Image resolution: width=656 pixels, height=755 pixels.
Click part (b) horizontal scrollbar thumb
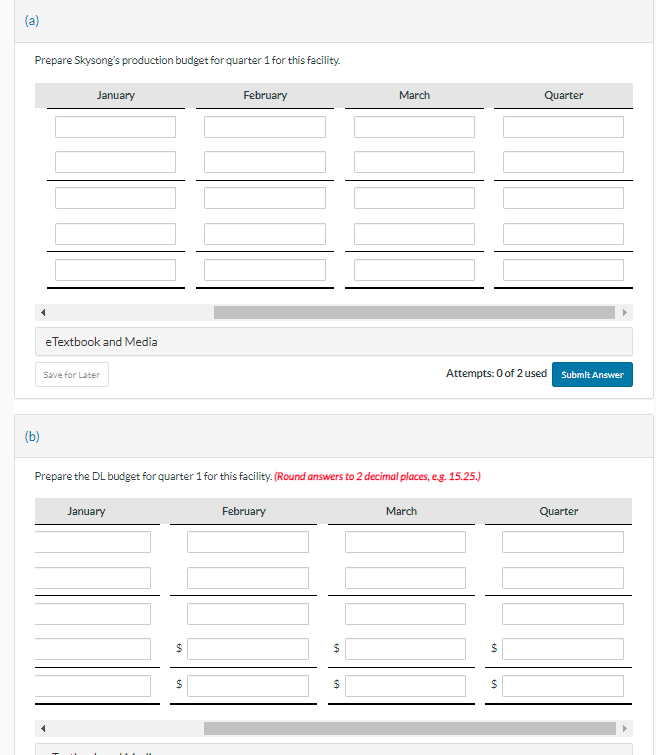click(410, 729)
